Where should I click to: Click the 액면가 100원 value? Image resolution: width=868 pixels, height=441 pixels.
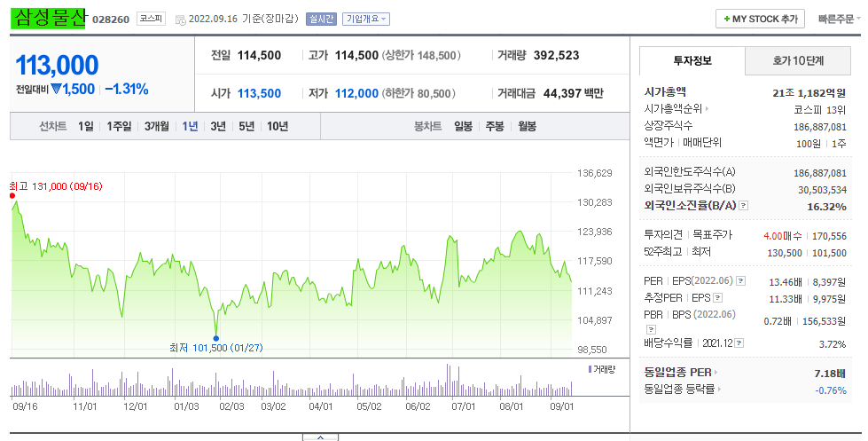[x=809, y=144]
